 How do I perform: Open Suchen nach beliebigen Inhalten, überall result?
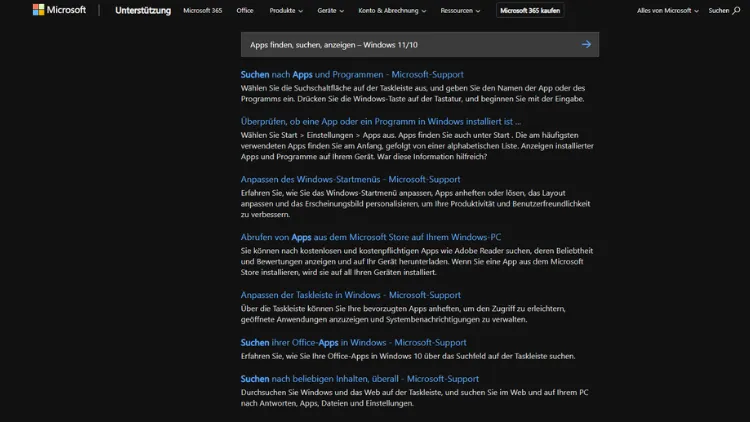pyautogui.click(x=360, y=379)
